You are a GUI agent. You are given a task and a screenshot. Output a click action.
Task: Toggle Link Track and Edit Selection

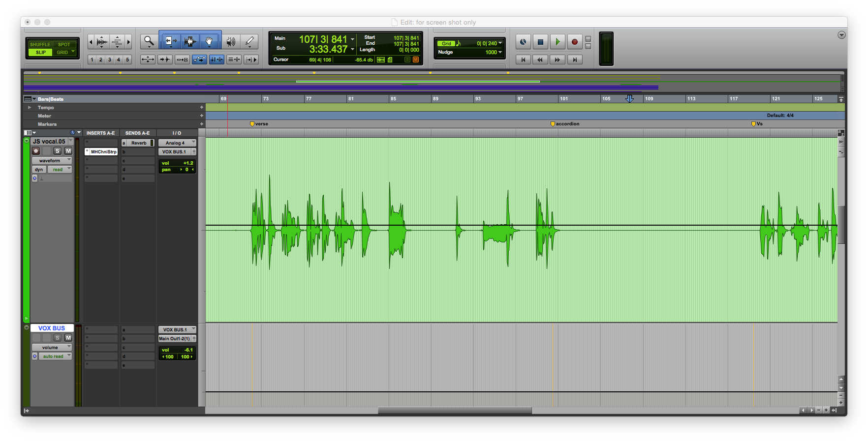234,59
